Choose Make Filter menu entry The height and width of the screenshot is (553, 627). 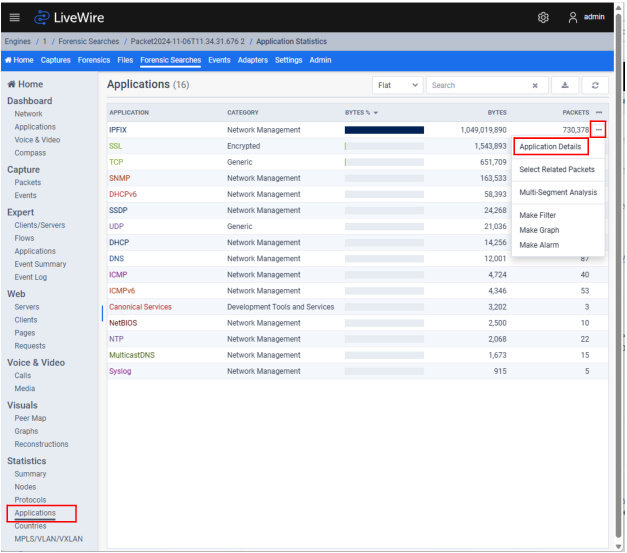pos(537,215)
